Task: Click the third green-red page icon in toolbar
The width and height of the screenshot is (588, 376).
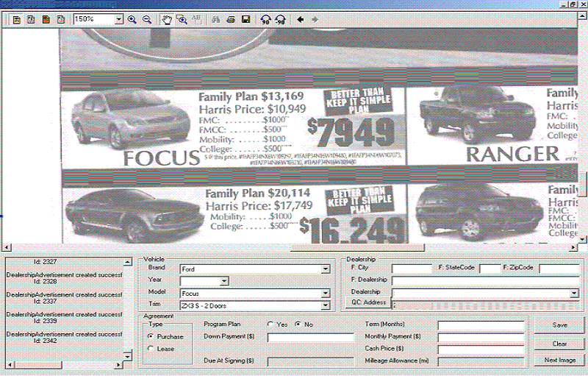Action: [46, 20]
